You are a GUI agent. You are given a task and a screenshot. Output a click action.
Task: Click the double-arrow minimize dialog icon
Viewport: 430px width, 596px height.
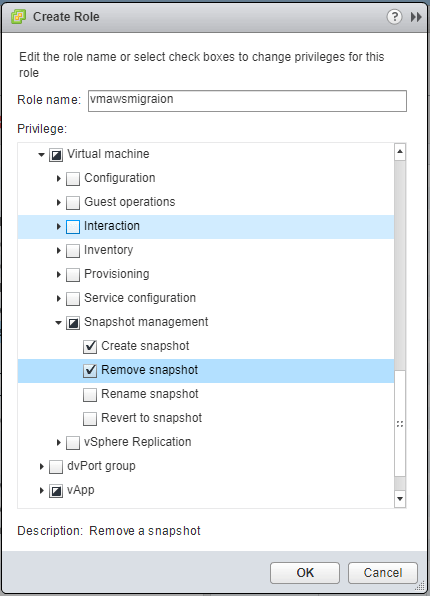pyautogui.click(x=416, y=17)
